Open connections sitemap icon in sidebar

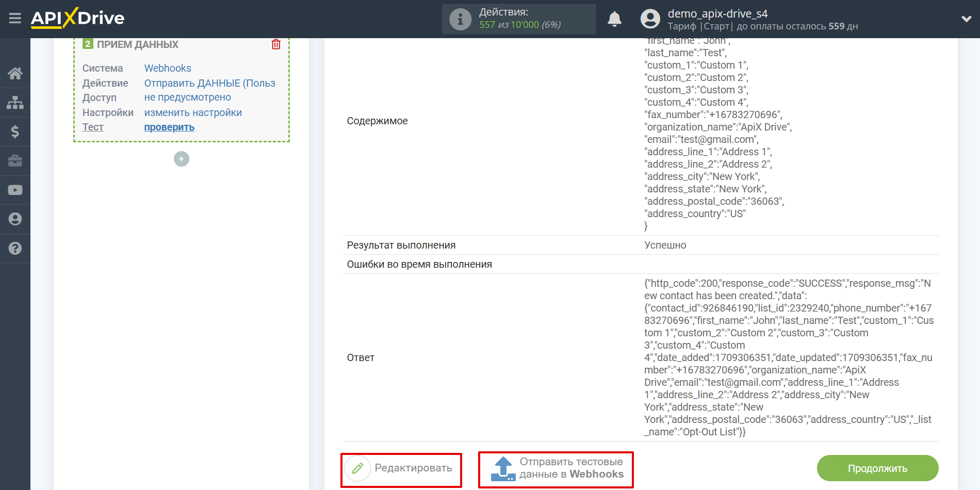(x=15, y=103)
